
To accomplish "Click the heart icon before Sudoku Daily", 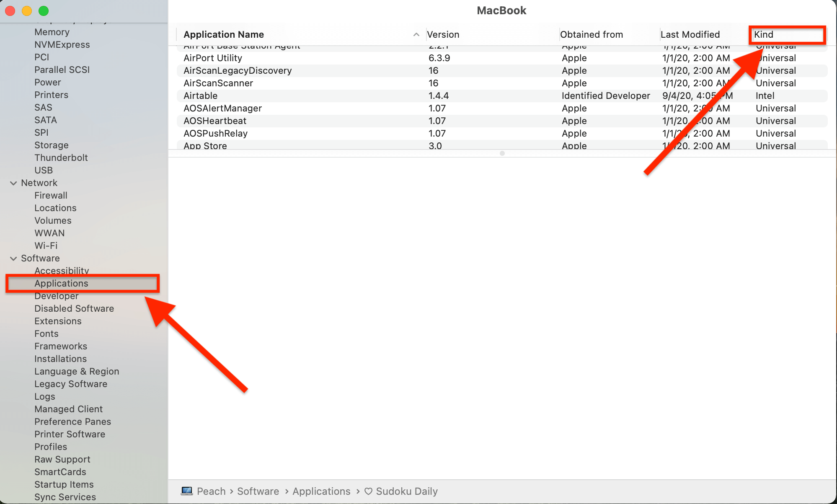I will (368, 491).
